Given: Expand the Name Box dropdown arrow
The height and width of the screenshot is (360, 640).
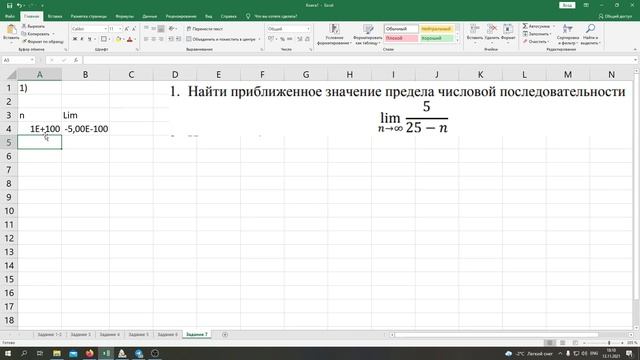Looking at the screenshot, I should (x=32, y=60).
